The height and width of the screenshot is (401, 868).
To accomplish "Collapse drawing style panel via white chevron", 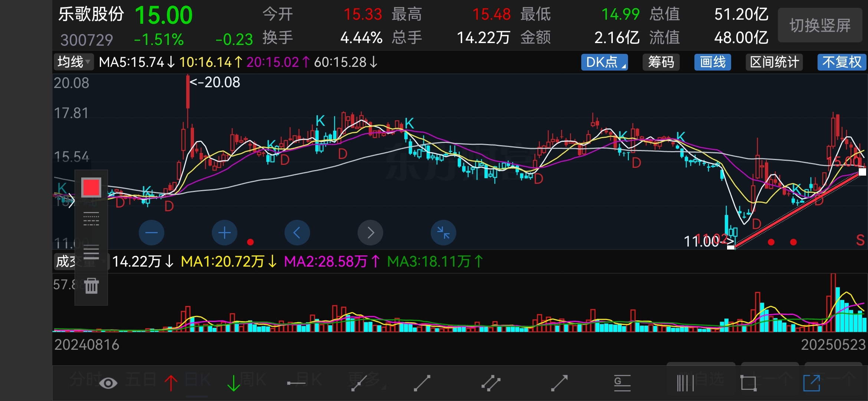I will click(71, 201).
